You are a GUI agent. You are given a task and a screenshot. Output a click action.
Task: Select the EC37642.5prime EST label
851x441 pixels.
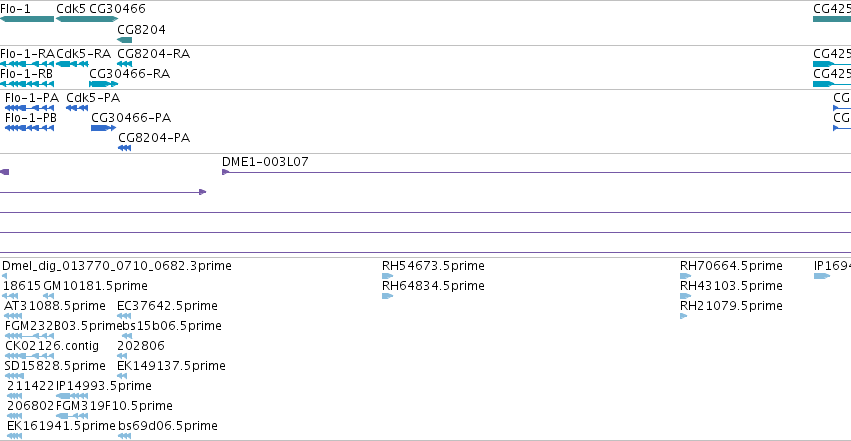click(x=168, y=306)
